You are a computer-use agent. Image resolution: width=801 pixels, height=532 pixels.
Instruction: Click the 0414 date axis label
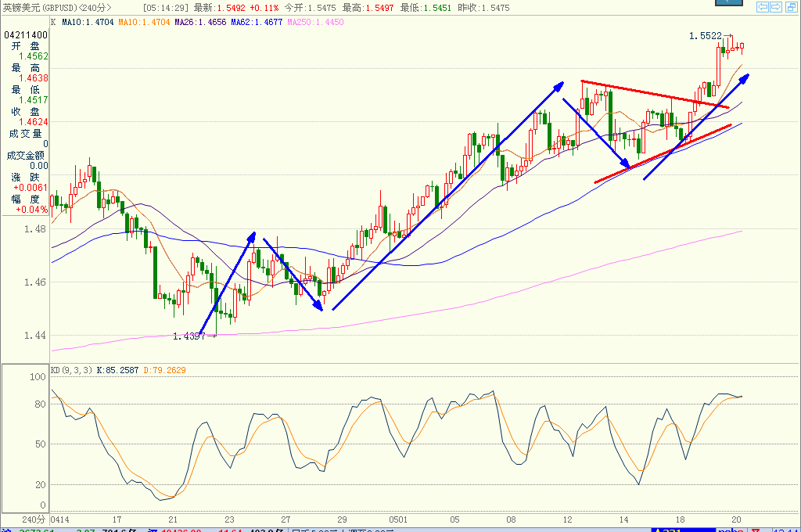59,519
